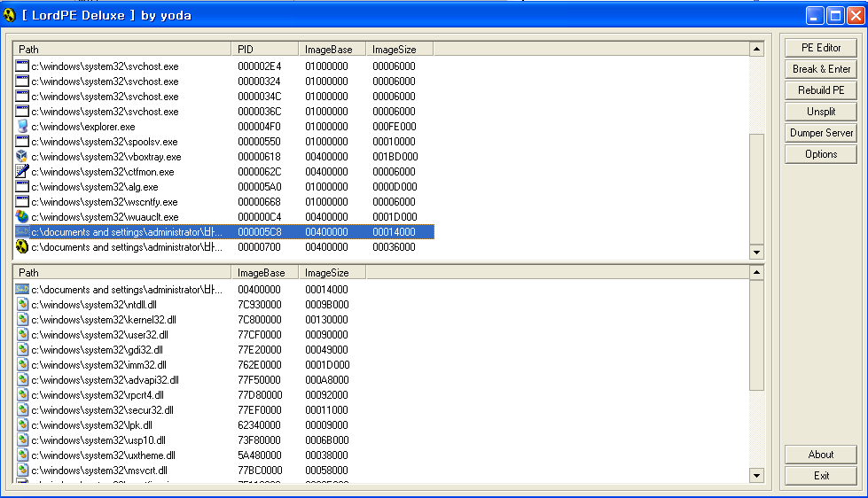Sort module list by ImageSize column
The height and width of the screenshot is (498, 868).
pyautogui.click(x=332, y=273)
